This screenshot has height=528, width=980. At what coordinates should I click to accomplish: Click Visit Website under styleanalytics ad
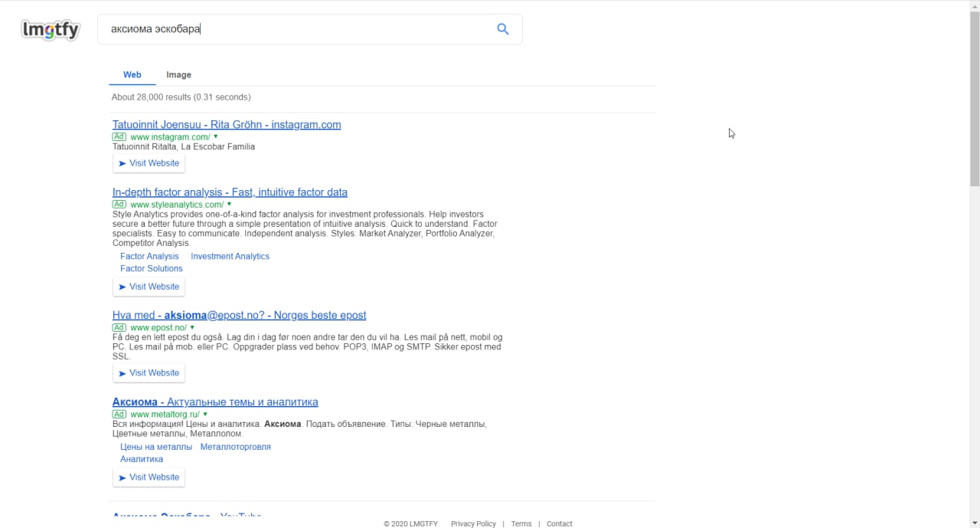coord(149,287)
